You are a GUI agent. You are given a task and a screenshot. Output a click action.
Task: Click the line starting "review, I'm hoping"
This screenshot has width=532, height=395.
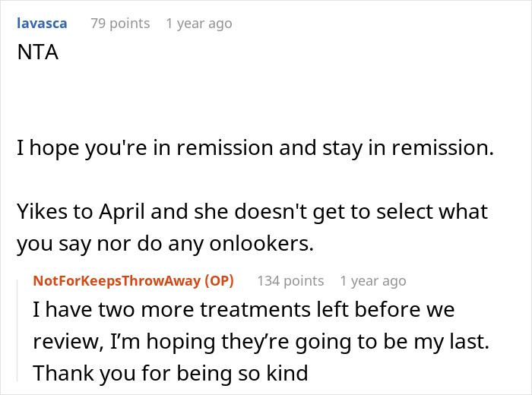tap(261, 341)
